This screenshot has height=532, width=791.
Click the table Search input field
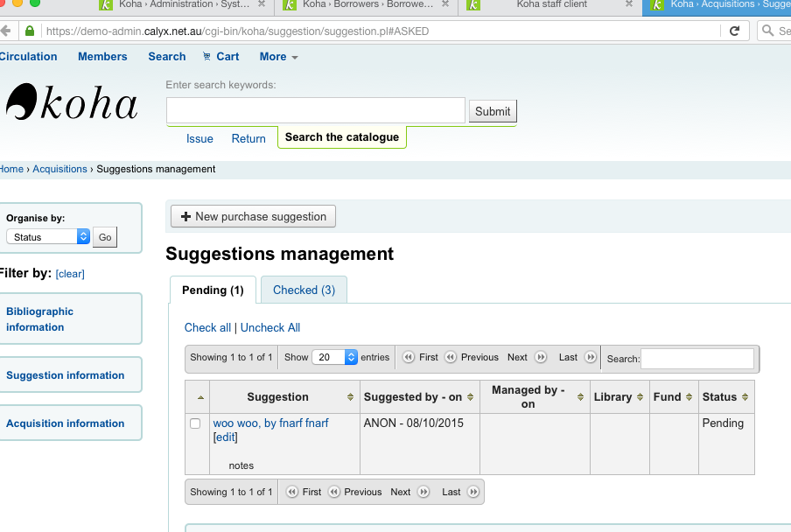click(697, 358)
